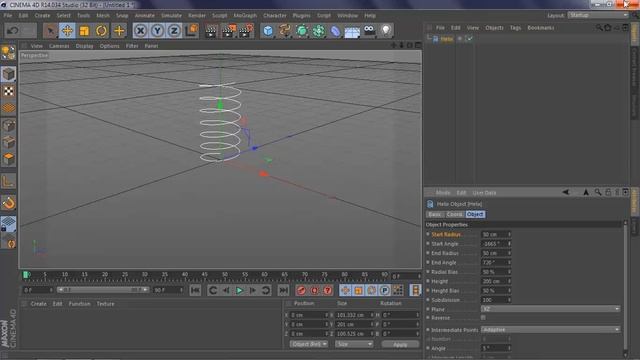Add a Cube primitive object

268,31
